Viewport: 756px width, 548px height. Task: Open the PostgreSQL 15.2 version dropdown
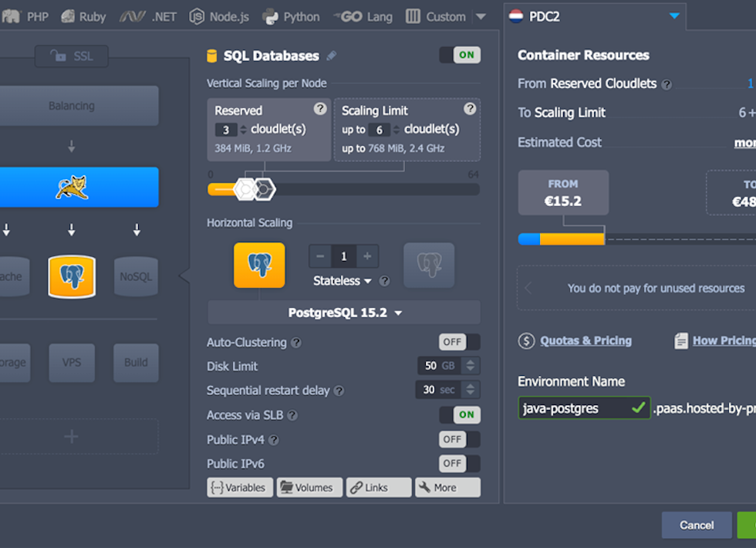pos(344,313)
